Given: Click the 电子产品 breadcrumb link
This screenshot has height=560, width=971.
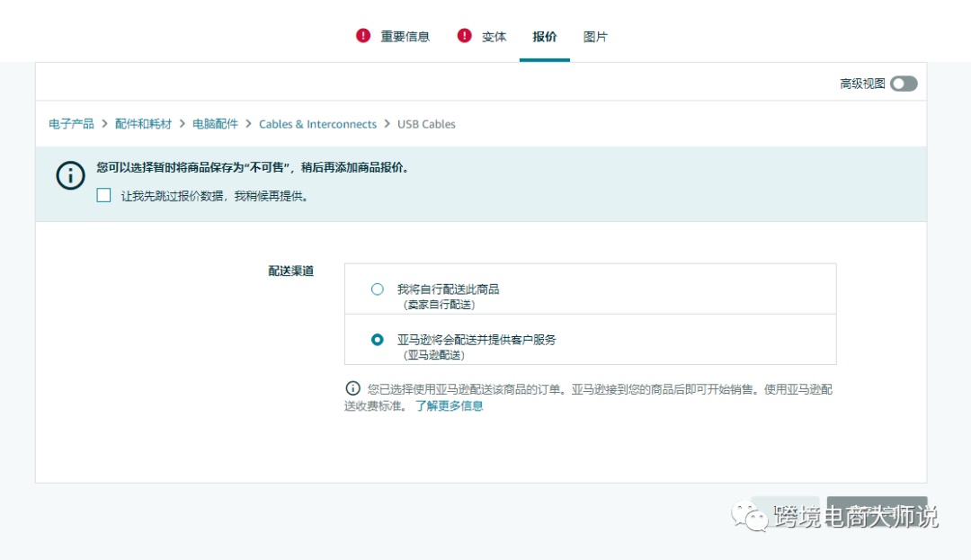Looking at the screenshot, I should [x=70, y=124].
